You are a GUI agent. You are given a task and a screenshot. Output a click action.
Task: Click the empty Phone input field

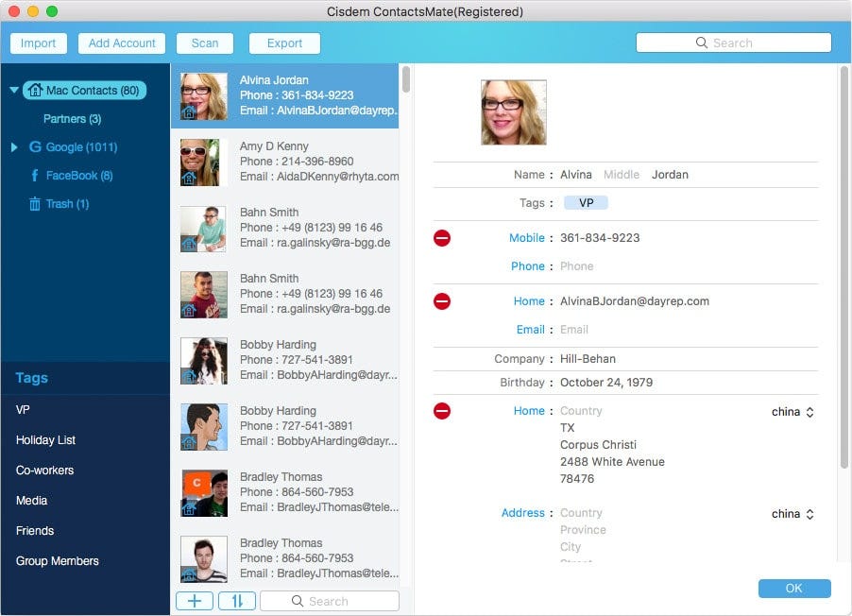click(576, 265)
